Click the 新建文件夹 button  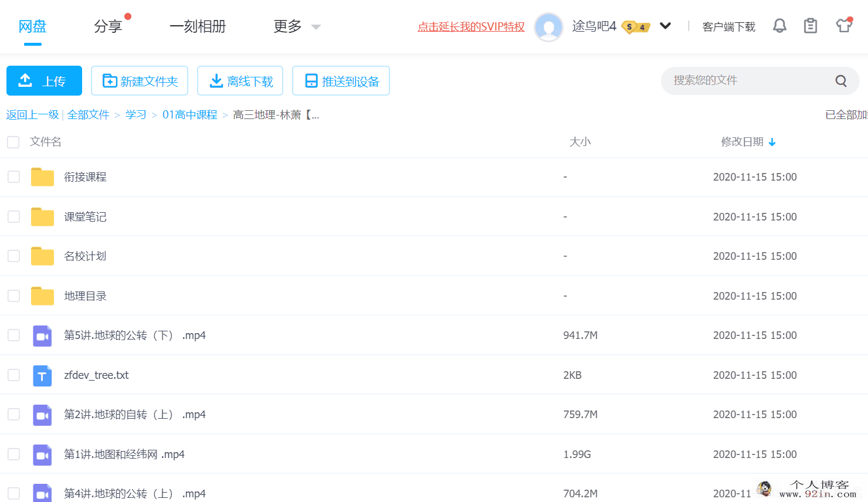(140, 80)
